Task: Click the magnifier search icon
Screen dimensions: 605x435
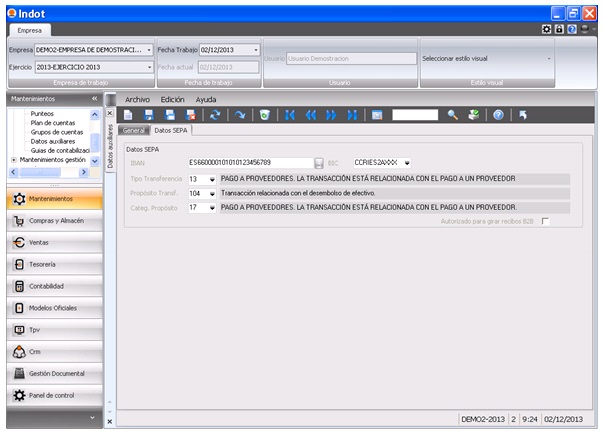Action: point(453,115)
